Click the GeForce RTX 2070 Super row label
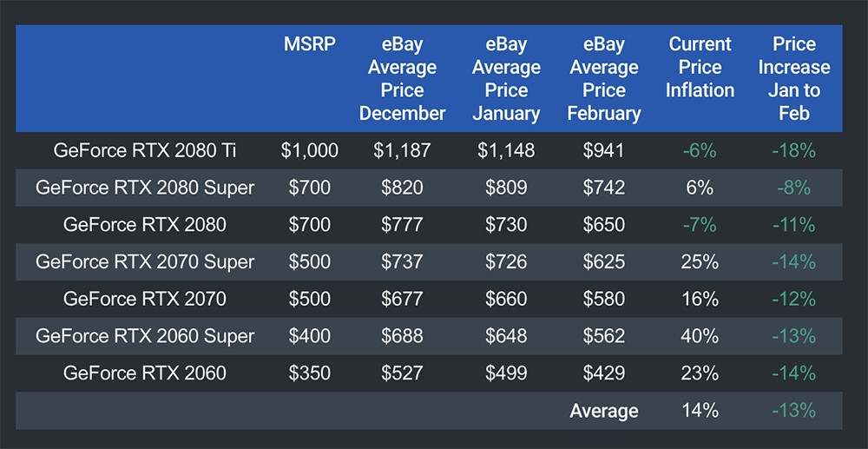 pyautogui.click(x=145, y=262)
